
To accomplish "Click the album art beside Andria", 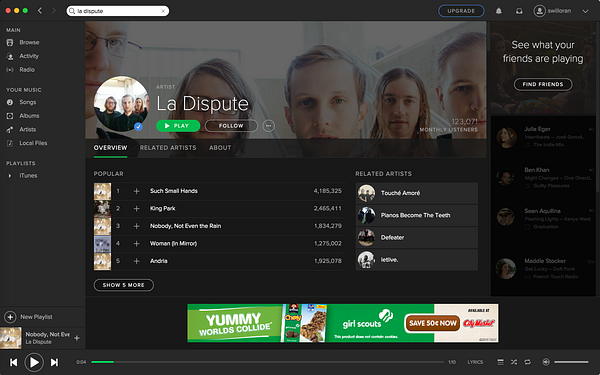I will [x=103, y=261].
